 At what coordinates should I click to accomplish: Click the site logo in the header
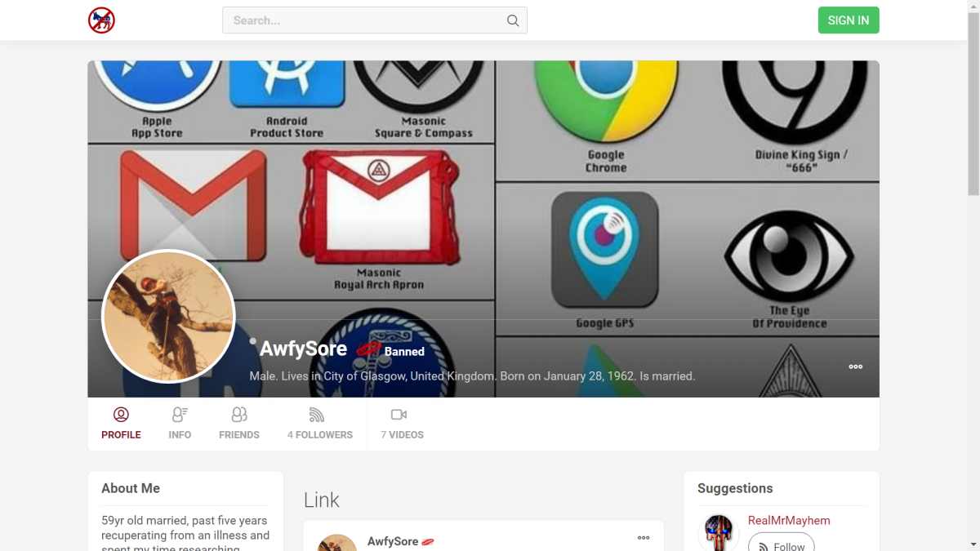(x=101, y=20)
